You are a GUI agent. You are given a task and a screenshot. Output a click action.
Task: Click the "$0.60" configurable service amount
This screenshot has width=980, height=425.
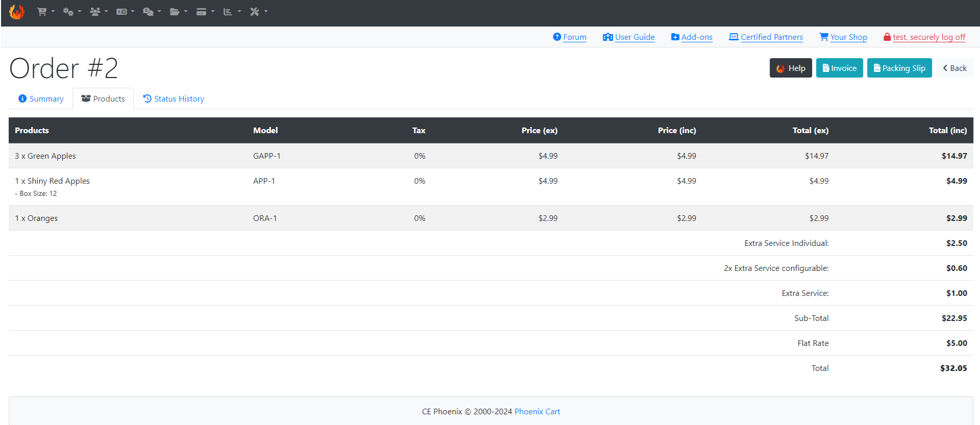(957, 268)
